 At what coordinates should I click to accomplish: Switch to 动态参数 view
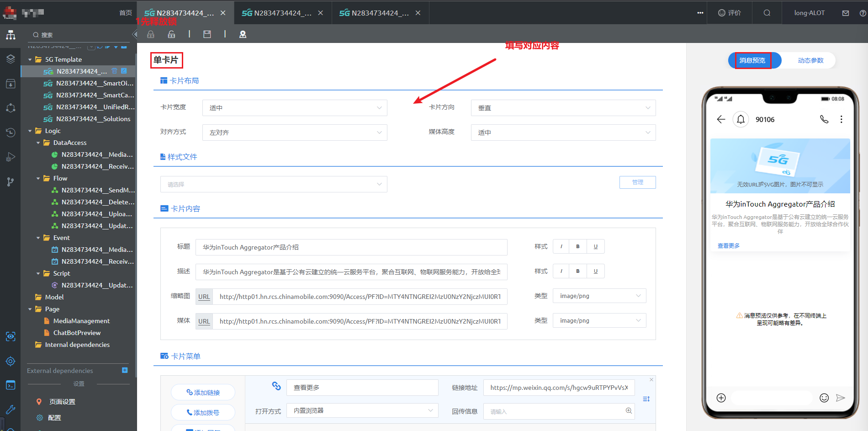pyautogui.click(x=810, y=60)
